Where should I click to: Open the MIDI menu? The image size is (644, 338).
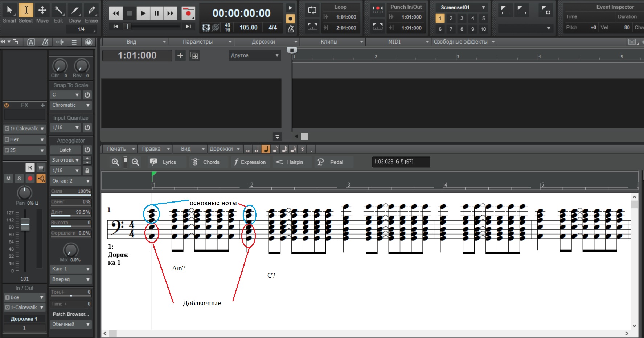pos(398,42)
